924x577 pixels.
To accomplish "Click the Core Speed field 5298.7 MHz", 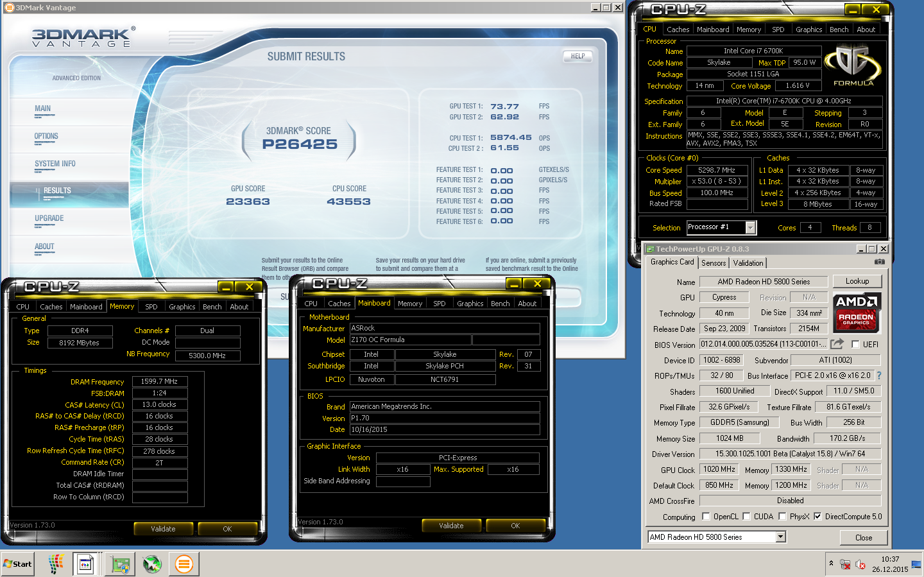I will [x=717, y=170].
